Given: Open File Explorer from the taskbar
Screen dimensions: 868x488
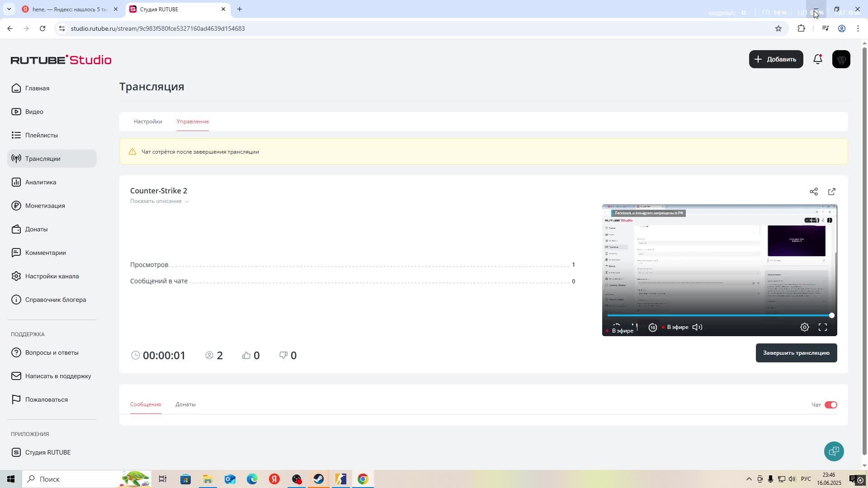Looking at the screenshot, I should (208, 479).
